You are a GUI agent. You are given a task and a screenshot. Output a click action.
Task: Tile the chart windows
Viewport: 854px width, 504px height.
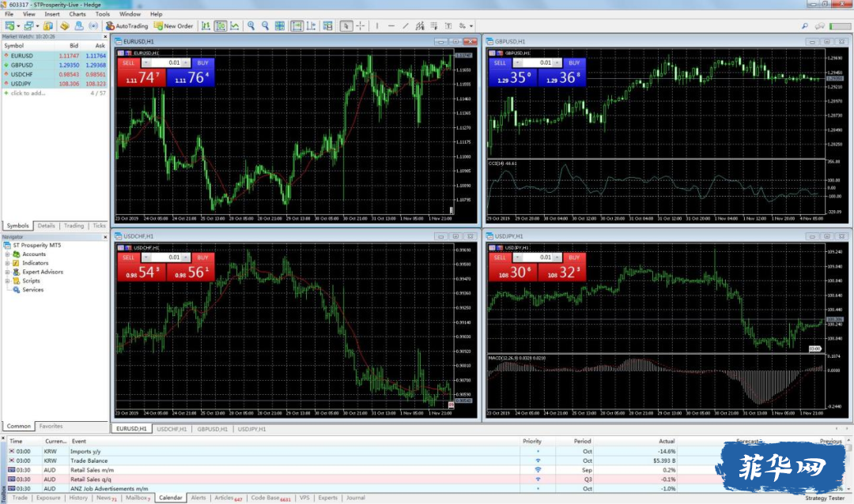point(280,25)
